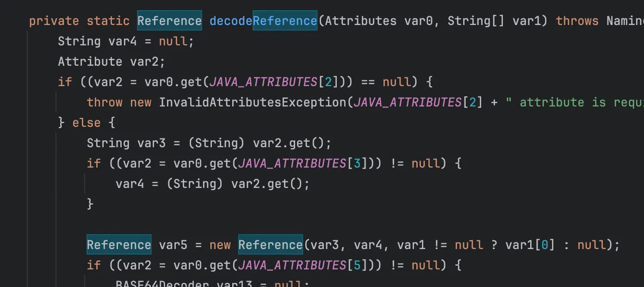Click the BASE64Decoder class name
The height and width of the screenshot is (287, 644).
[162, 283]
